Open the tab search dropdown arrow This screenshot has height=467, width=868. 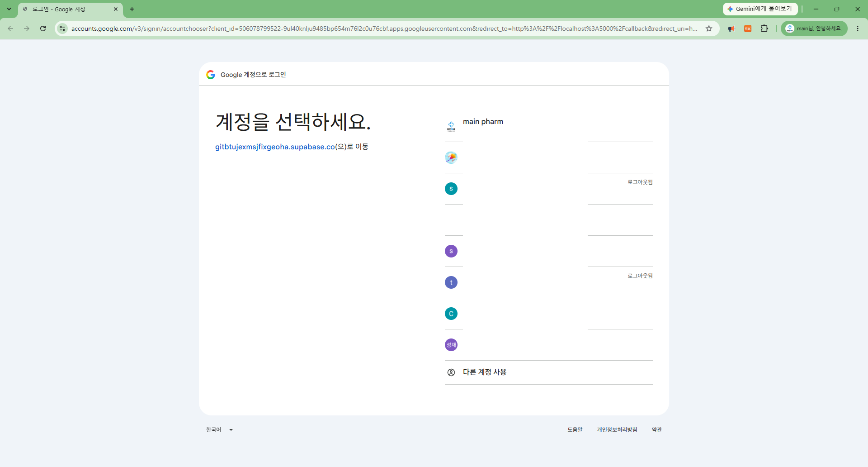9,9
